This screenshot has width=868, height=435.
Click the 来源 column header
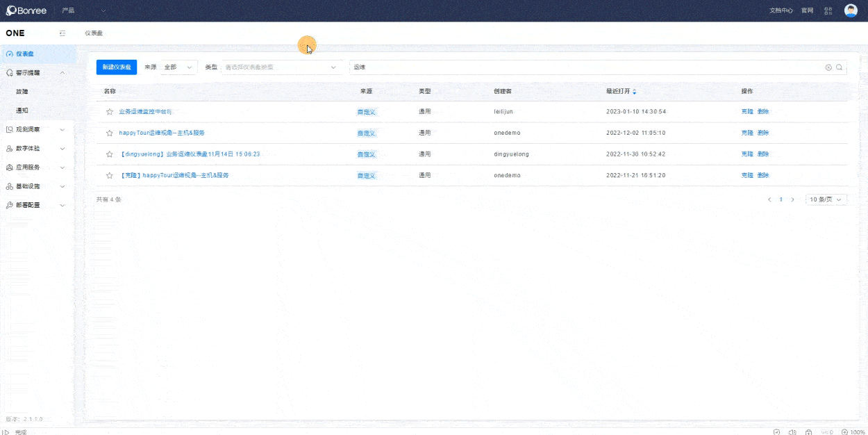[366, 91]
